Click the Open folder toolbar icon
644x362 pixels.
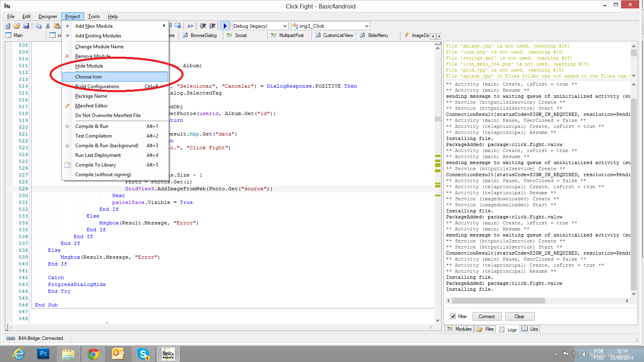[17, 26]
